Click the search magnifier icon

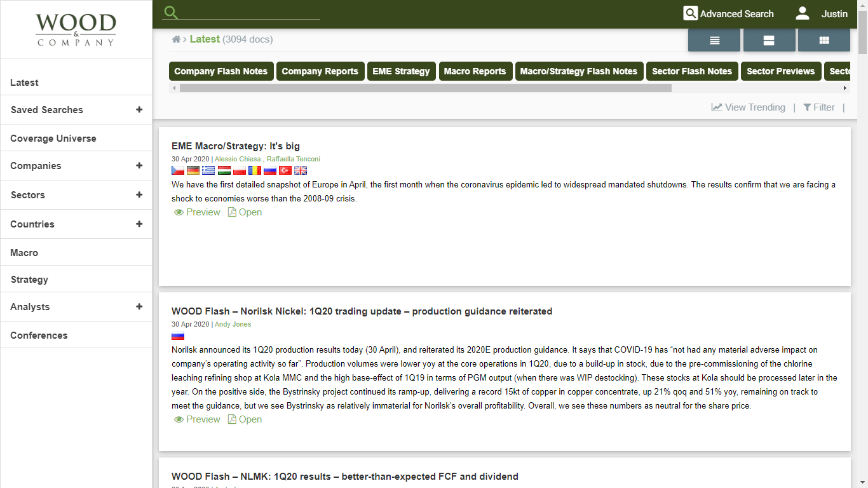coord(170,13)
